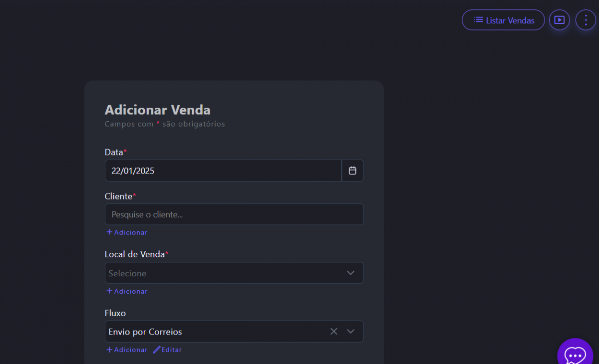Go to Listar Vendas
This screenshot has width=599, height=364.
point(503,20)
